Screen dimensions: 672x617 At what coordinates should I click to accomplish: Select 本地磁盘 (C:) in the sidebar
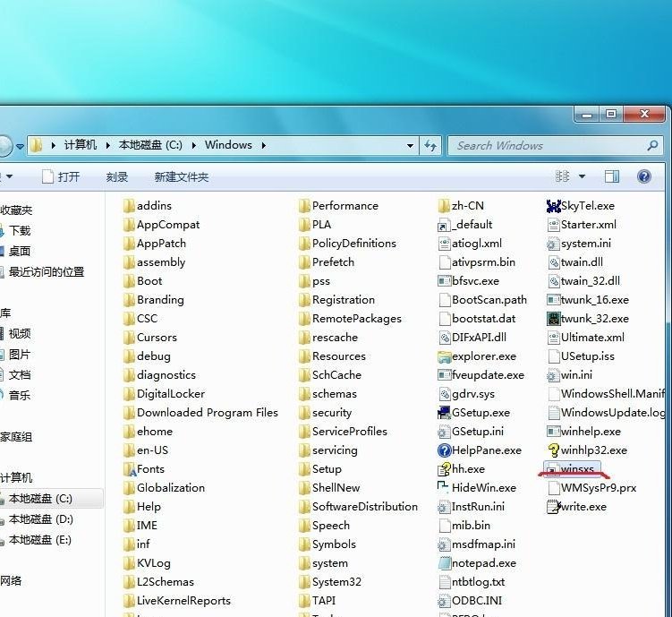tap(51, 499)
